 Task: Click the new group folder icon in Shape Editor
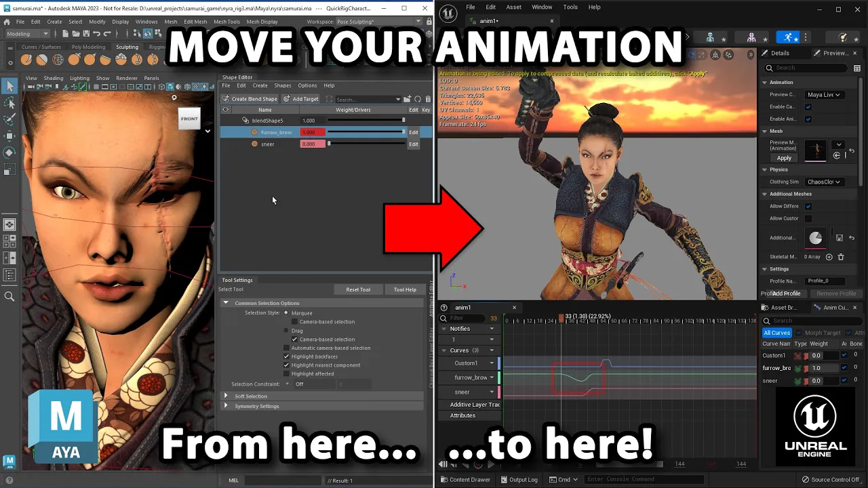click(x=407, y=99)
